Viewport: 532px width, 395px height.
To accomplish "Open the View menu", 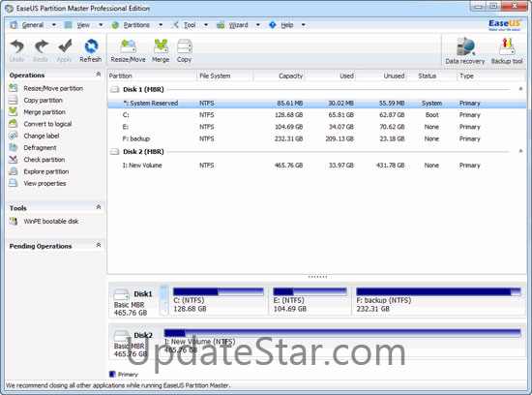I will point(83,25).
